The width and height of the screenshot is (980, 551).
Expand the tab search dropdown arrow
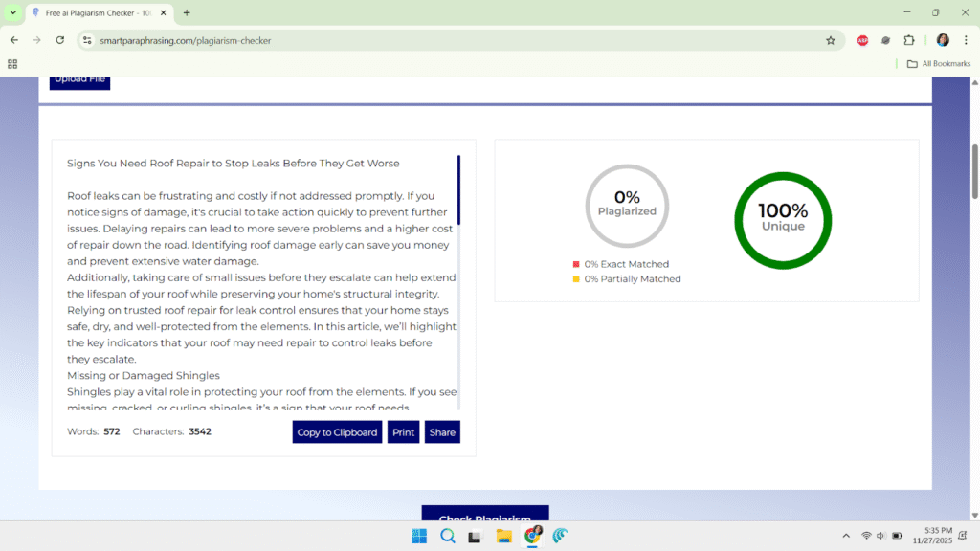point(12,12)
